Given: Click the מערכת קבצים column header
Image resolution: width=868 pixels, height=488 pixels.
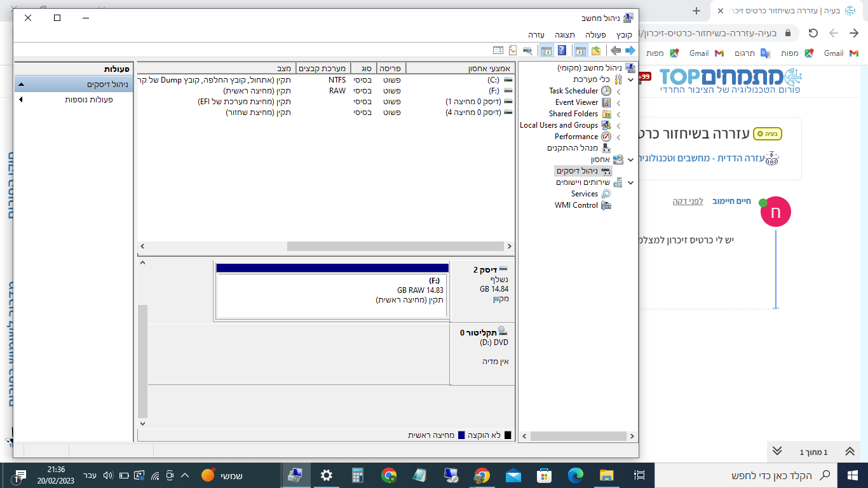Looking at the screenshot, I should 323,68.
